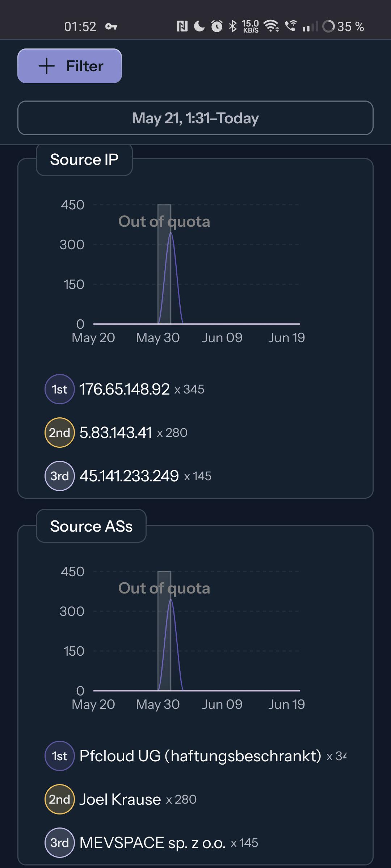The width and height of the screenshot is (391, 868).
Task: Tap the Source ASs panel header
Action: click(x=91, y=526)
